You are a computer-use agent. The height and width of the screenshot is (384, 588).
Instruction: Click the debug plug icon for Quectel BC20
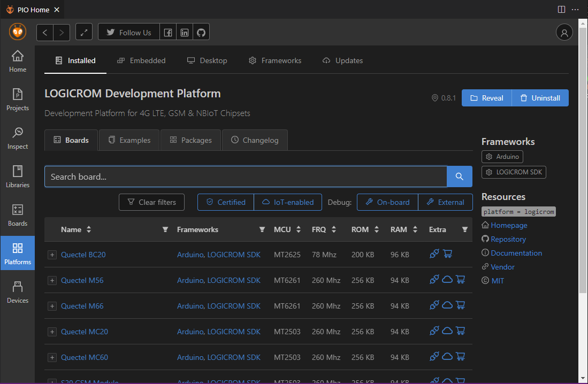434,254
